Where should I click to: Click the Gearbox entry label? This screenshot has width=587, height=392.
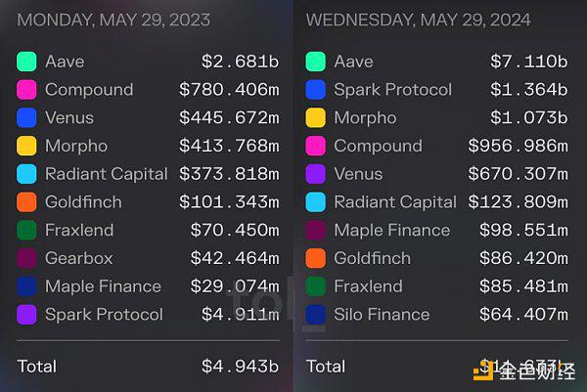tap(79, 258)
